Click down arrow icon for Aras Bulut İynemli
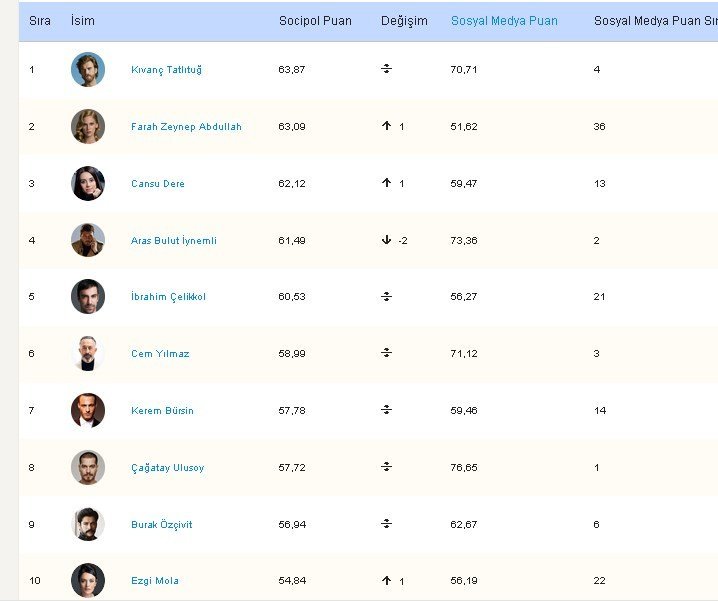Viewport: 718px width, 601px height. [x=386, y=240]
